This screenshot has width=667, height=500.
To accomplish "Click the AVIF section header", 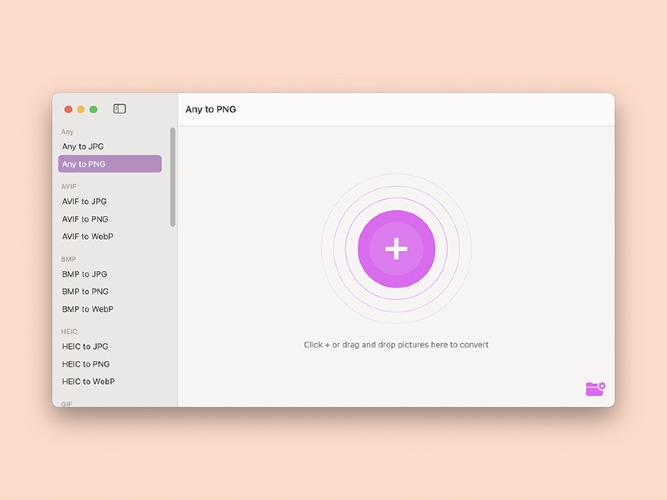I will [x=68, y=186].
